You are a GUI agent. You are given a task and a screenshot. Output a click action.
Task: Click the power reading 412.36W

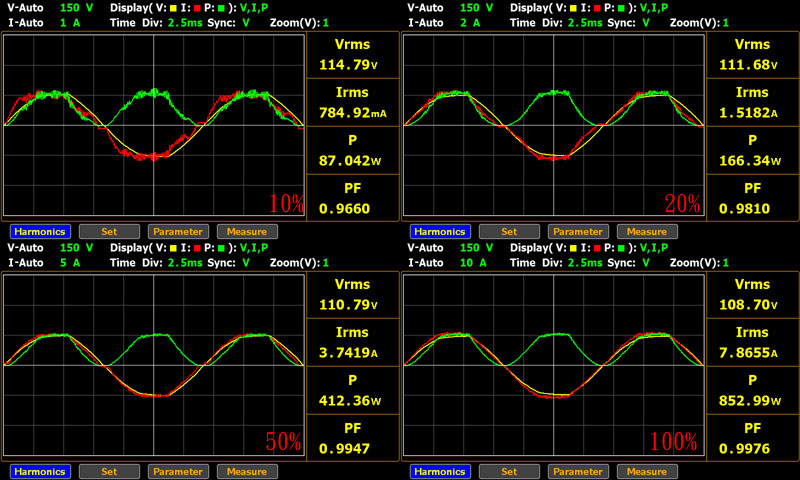(350, 400)
